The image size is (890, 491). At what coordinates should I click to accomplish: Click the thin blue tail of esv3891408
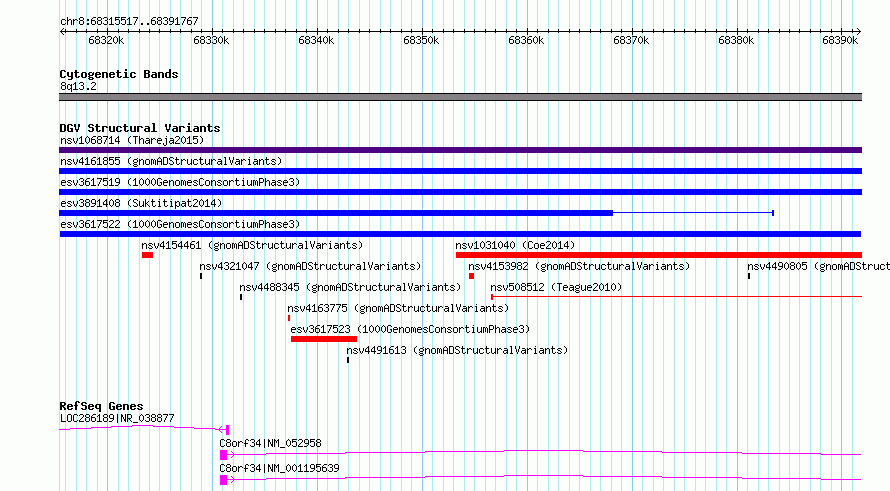694,213
